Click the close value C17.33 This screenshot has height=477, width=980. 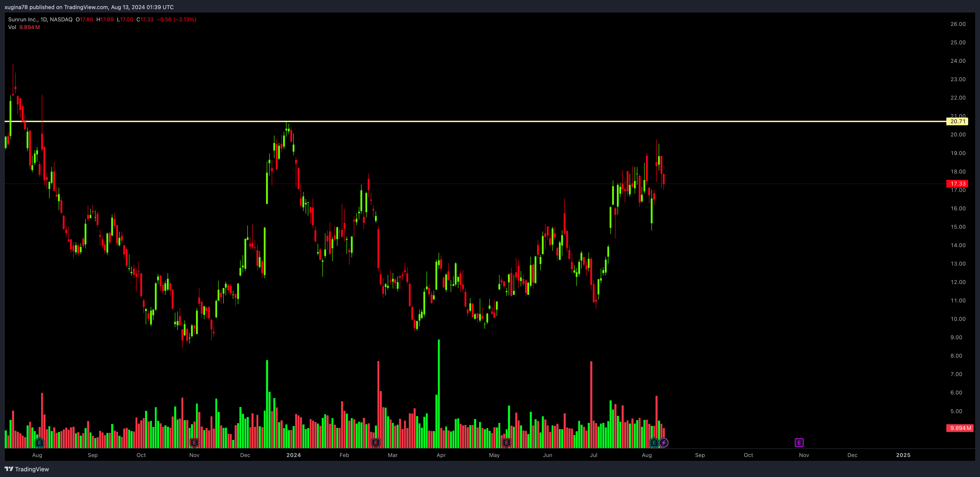pyautogui.click(x=145, y=19)
